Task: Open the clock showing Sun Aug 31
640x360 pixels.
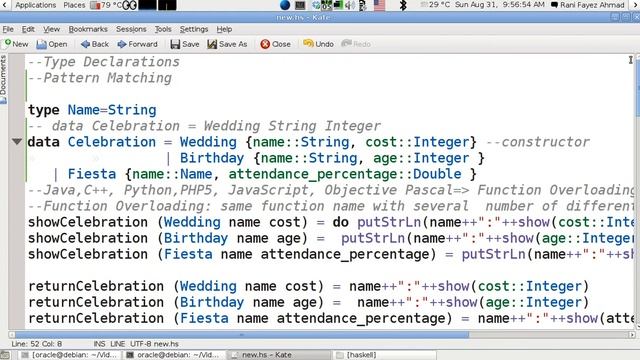Action: (500, 5)
